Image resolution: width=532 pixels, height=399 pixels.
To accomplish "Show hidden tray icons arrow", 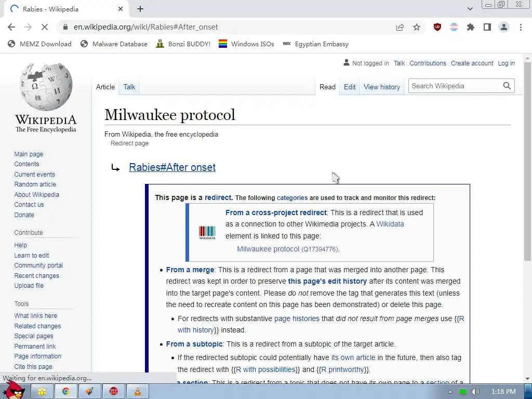I will click(x=450, y=392).
